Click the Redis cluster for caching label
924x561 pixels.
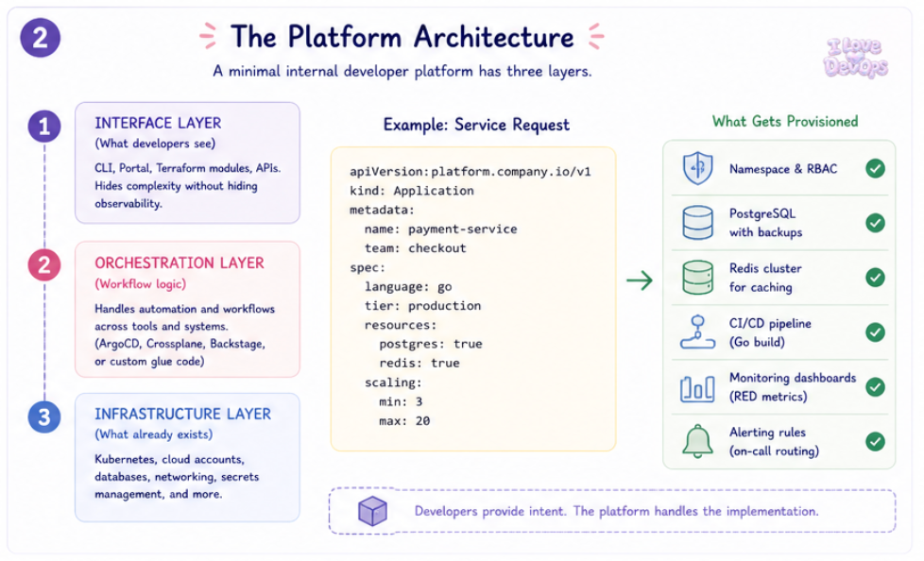click(765, 278)
